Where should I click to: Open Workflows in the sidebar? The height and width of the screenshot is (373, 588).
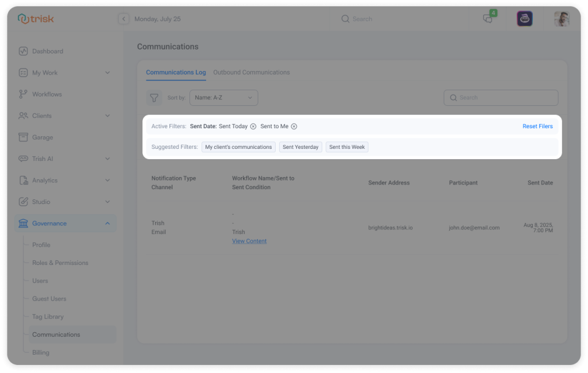point(47,94)
